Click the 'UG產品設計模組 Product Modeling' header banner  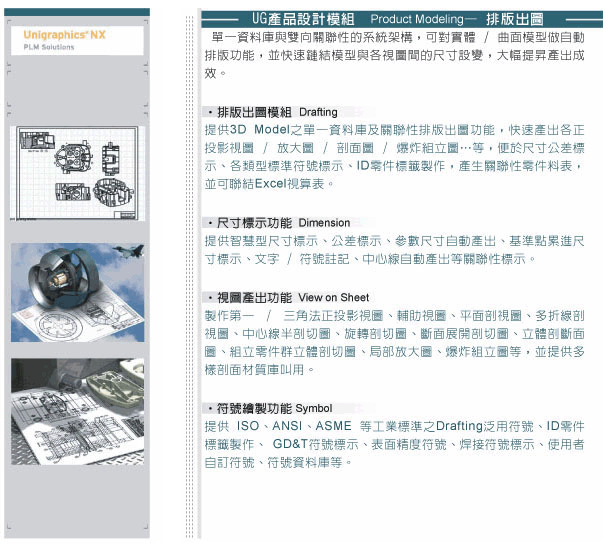402,19
